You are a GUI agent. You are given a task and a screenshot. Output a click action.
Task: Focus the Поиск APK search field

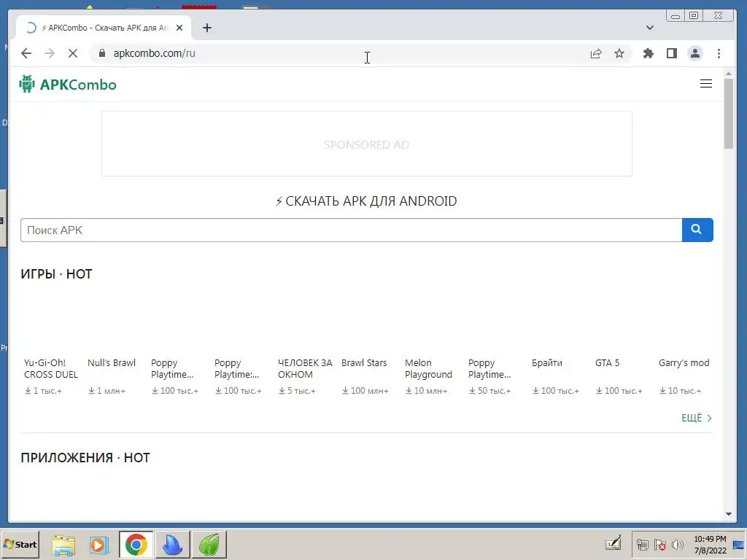(351, 230)
